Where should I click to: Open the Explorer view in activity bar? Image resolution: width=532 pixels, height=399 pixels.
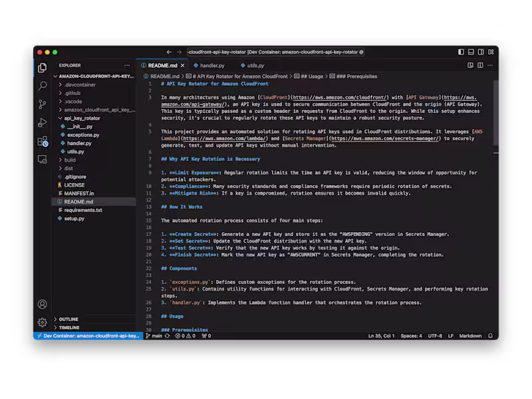[43, 68]
